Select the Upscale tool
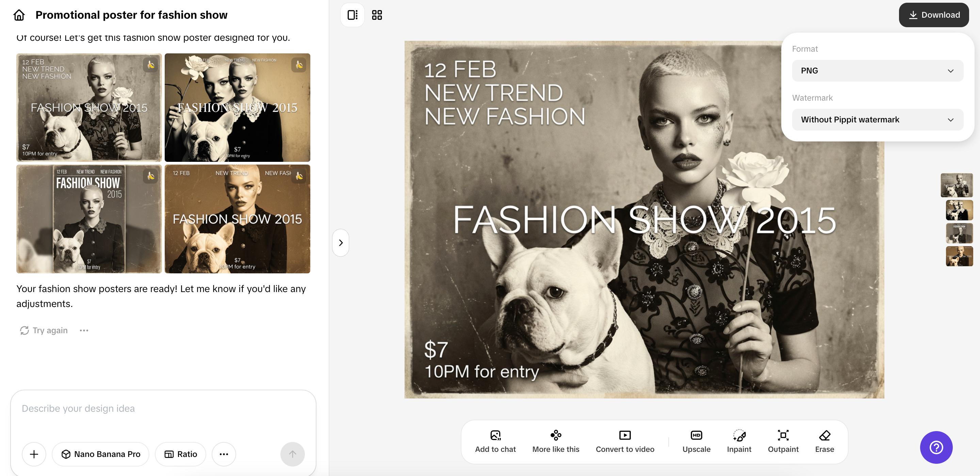980x476 pixels. coord(696,441)
